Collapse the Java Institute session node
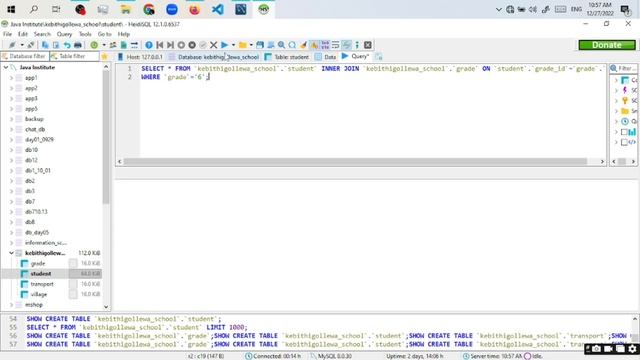Screen dimensions: 640x360 [x=6, y=67]
